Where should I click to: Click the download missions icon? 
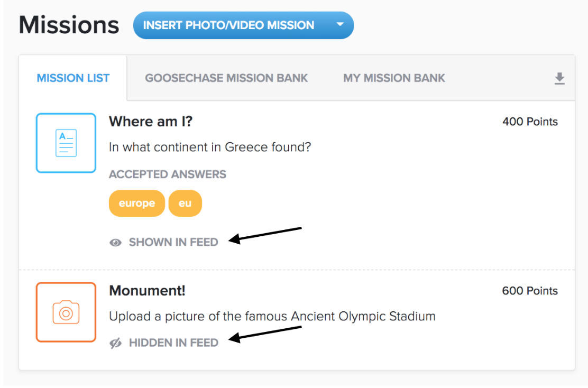[559, 79]
